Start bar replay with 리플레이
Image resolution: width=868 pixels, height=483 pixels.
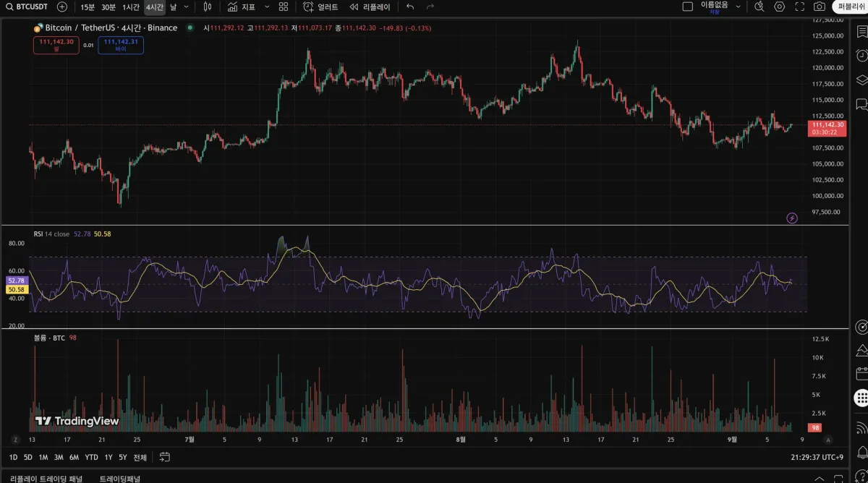coord(370,7)
